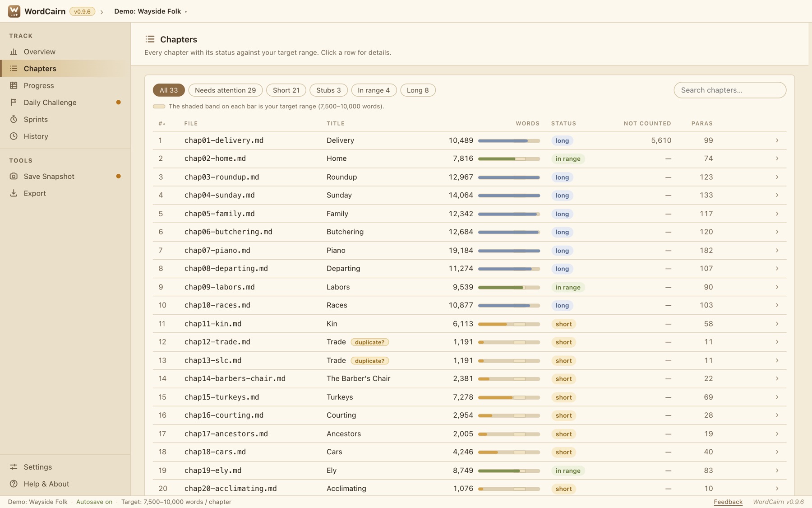Click the WordCairn logo icon
The height and width of the screenshot is (508, 812).
point(14,11)
